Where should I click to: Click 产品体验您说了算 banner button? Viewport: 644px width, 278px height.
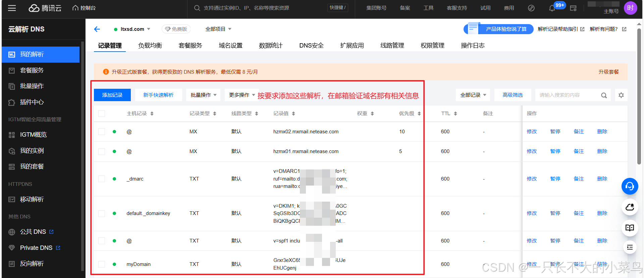point(499,29)
